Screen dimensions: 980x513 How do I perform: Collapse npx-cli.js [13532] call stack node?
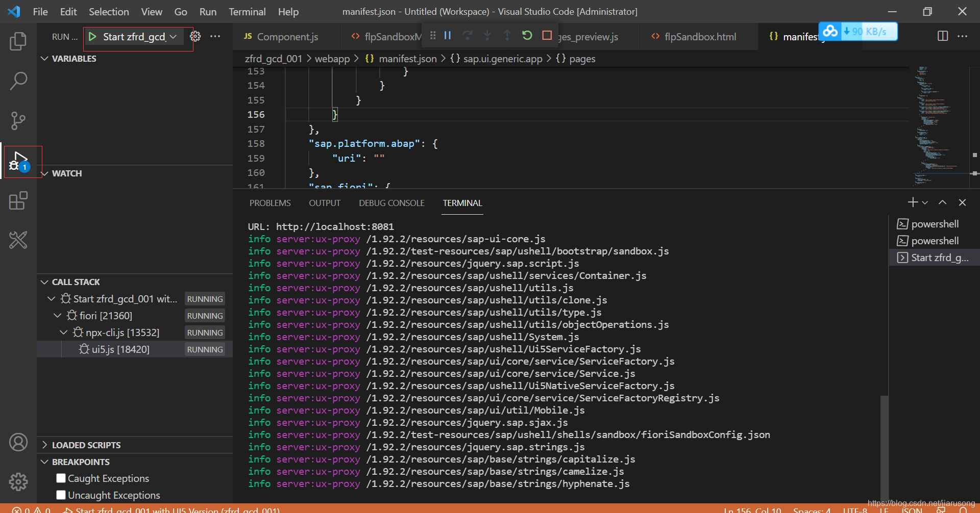(63, 332)
